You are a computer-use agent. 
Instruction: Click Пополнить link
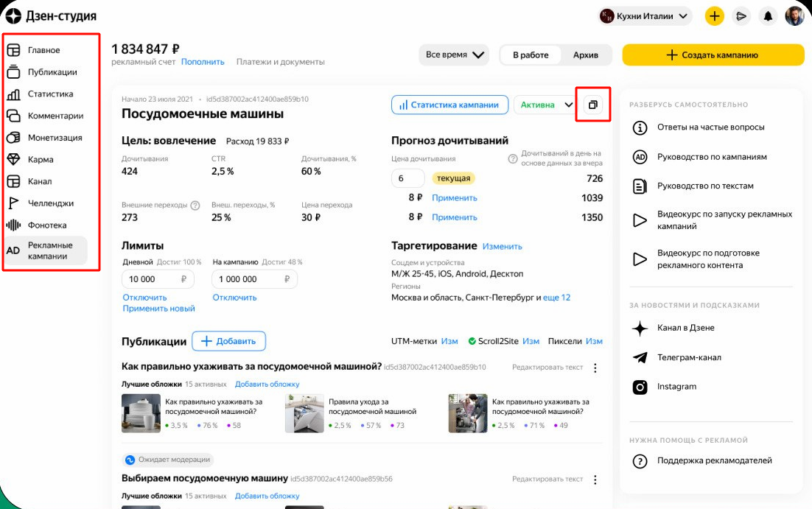click(203, 62)
